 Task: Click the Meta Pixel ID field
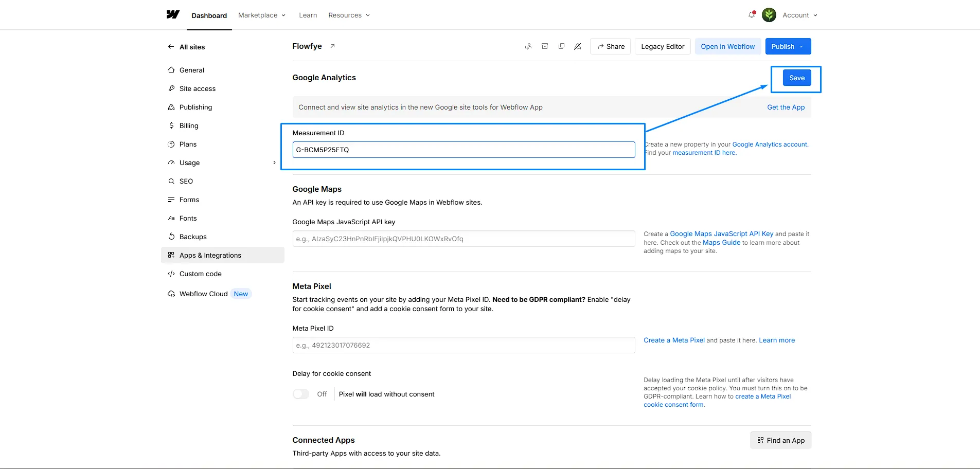point(464,345)
